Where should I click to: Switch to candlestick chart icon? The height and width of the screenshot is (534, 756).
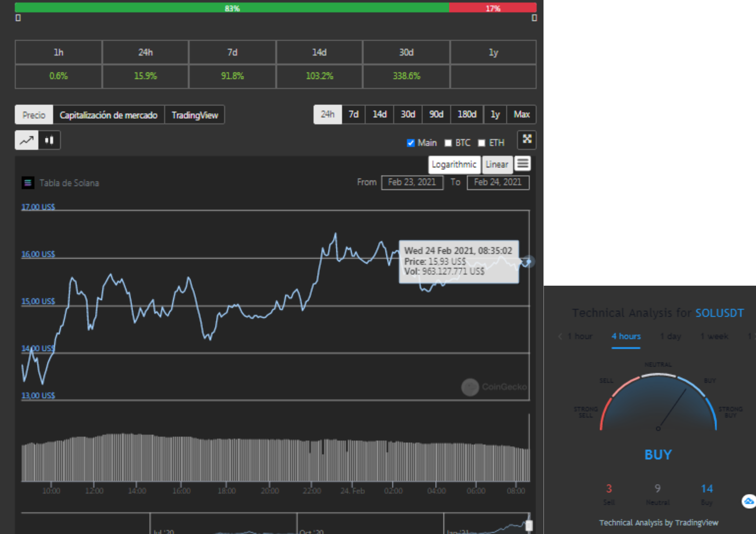50,140
